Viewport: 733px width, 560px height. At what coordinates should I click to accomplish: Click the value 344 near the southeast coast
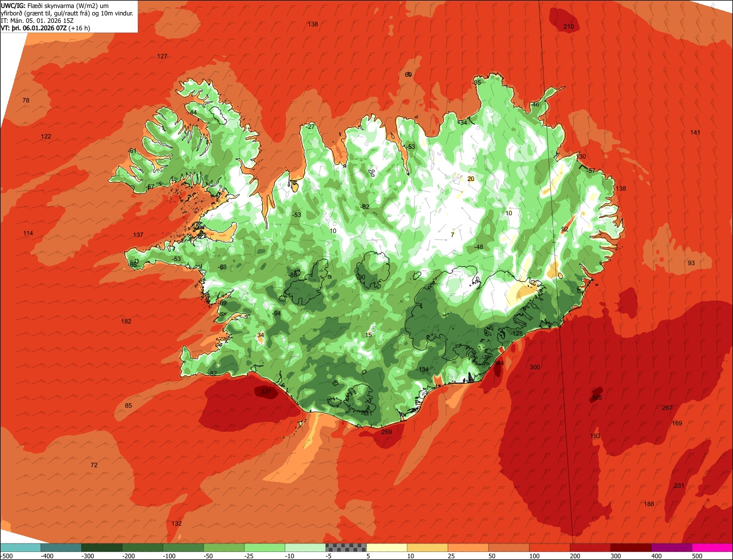[499, 363]
